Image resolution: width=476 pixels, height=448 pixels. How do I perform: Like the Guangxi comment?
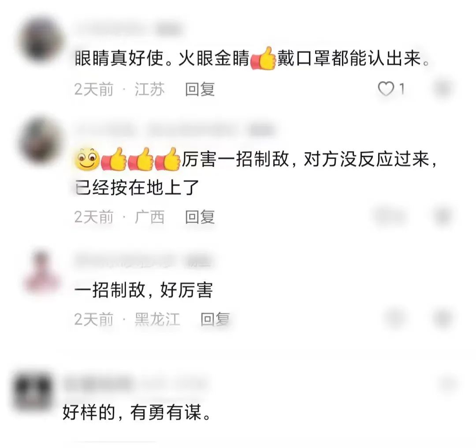(x=390, y=216)
